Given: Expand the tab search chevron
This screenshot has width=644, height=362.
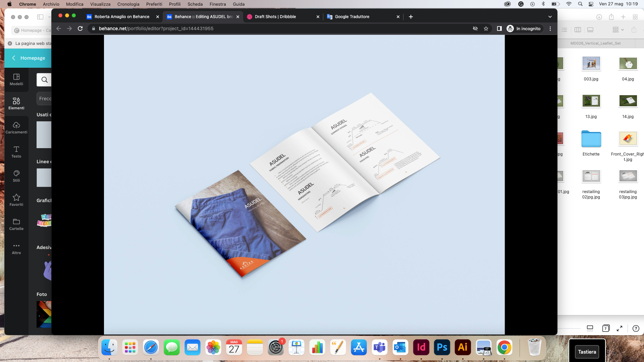Looking at the screenshot, I should click(550, 17).
